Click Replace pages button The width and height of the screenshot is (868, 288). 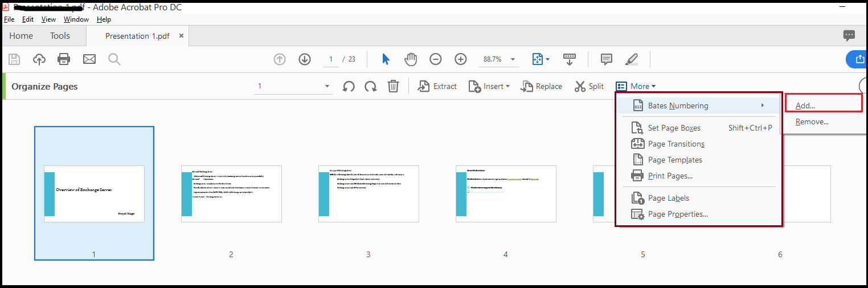[x=541, y=86]
